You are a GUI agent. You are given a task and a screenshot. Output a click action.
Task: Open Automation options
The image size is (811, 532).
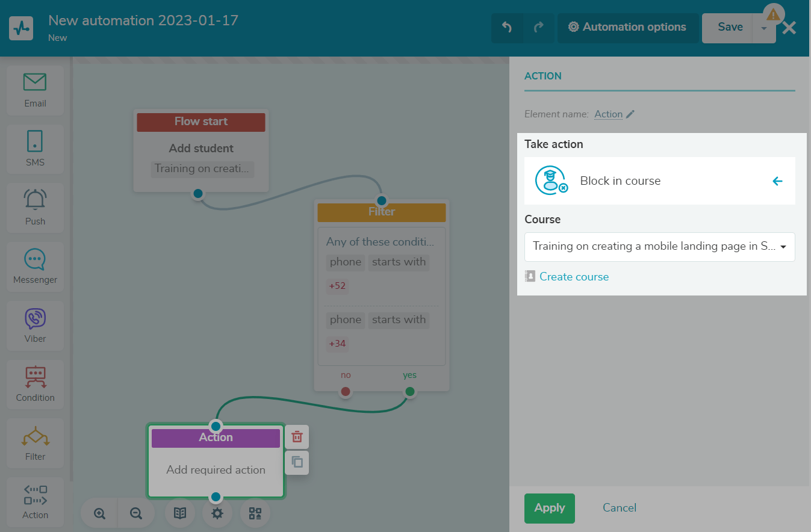[627, 28]
